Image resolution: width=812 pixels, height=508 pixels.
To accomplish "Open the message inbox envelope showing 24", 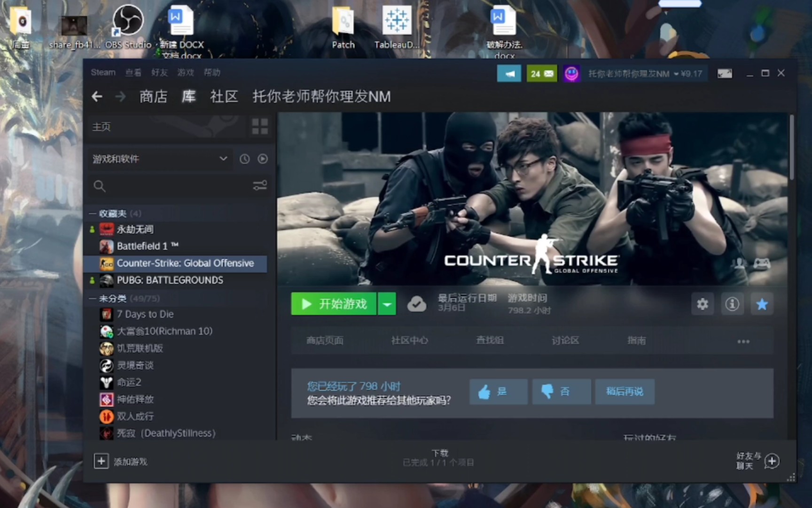I will tap(541, 73).
